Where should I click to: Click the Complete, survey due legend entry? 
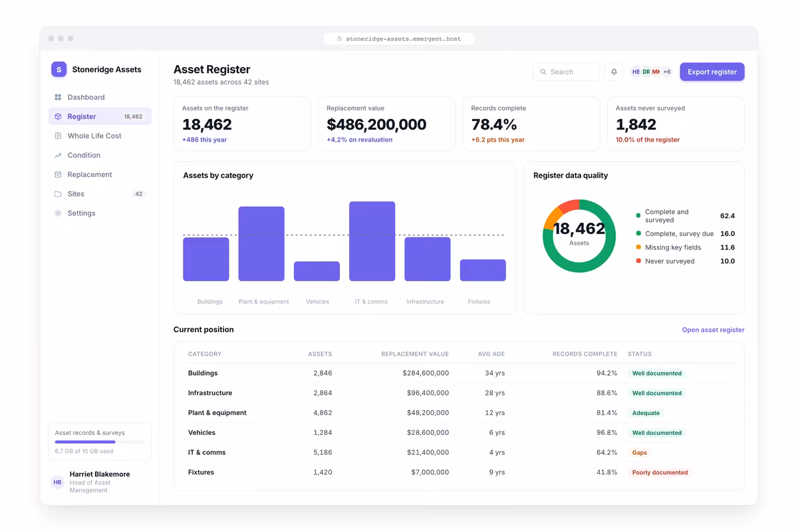coord(686,233)
